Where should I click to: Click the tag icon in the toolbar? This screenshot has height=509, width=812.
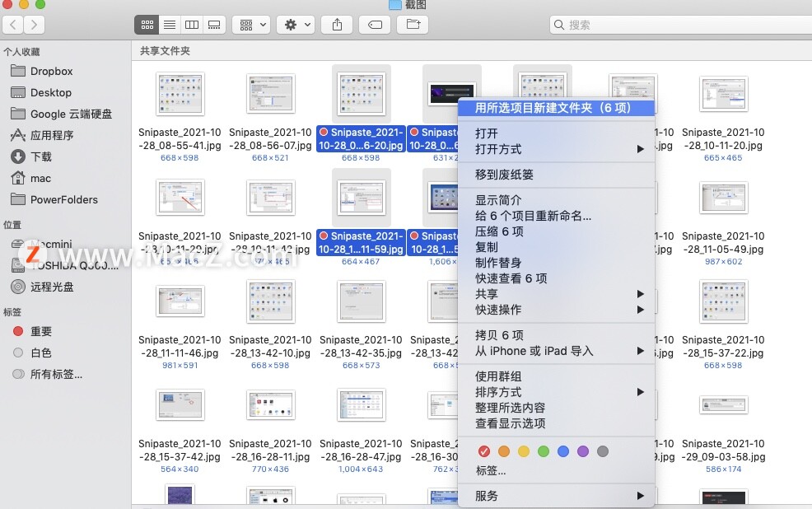(x=375, y=25)
